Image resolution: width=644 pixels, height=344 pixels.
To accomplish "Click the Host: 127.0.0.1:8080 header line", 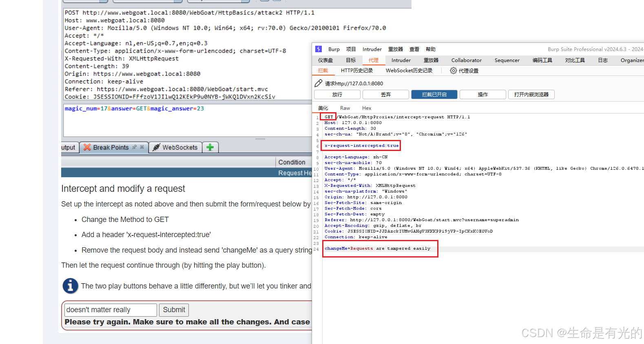I will coord(353,122).
